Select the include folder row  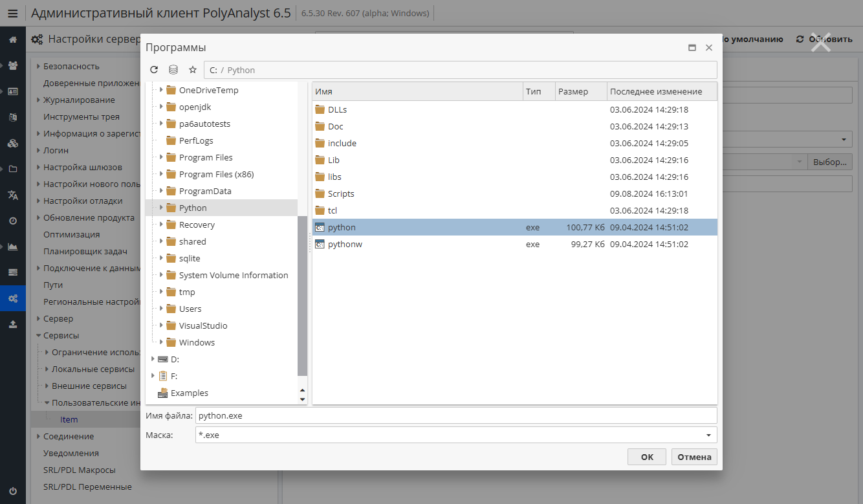click(x=514, y=143)
